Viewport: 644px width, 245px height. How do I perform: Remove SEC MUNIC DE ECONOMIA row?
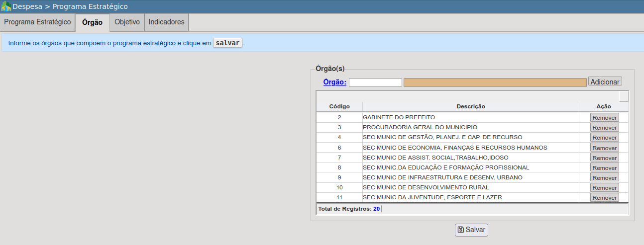click(x=604, y=148)
